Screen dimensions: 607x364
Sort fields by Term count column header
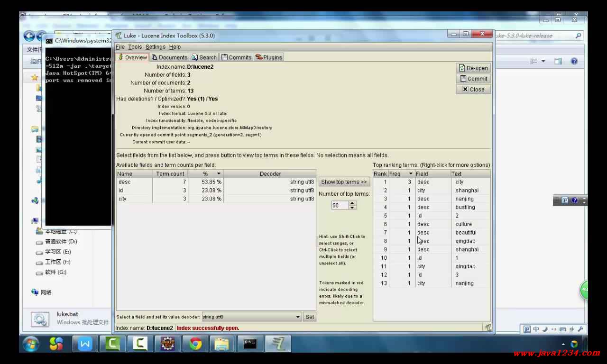coord(170,174)
